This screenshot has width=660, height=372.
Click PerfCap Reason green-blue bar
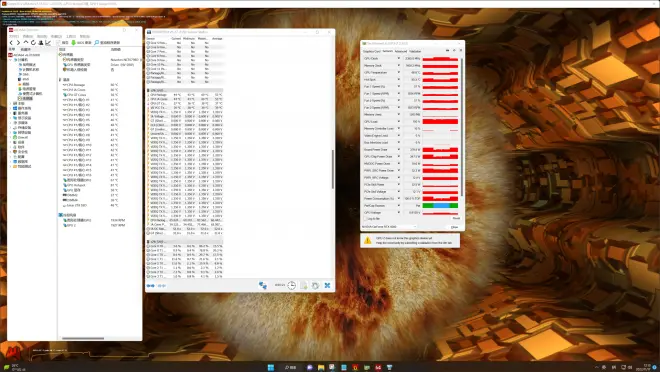coord(440,205)
